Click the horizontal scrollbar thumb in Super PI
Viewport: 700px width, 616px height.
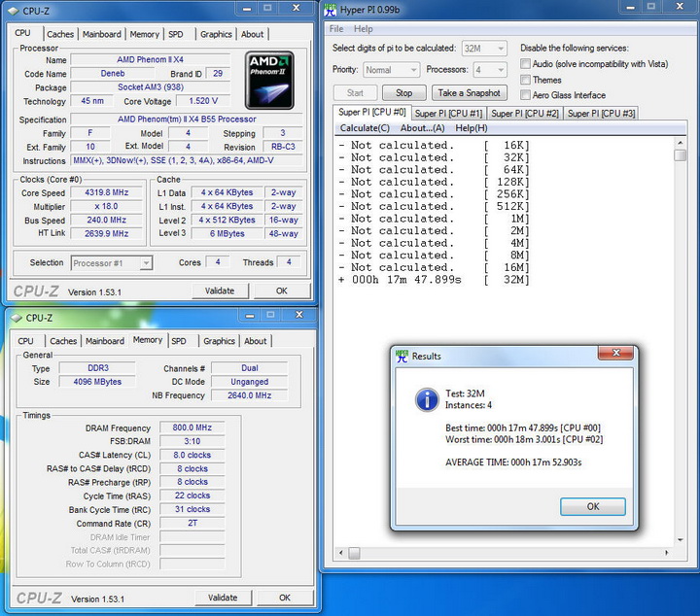click(354, 553)
